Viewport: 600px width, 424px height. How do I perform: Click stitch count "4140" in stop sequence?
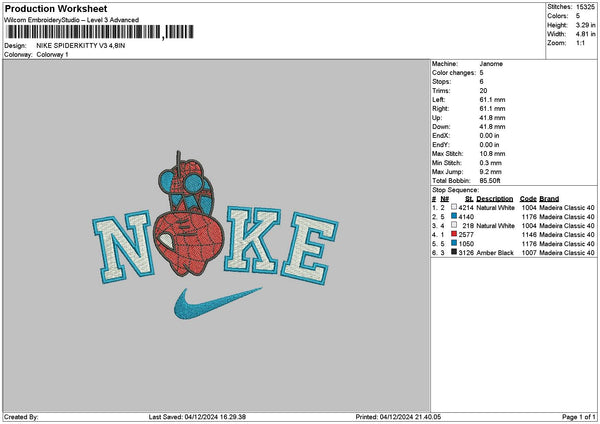pyautogui.click(x=466, y=217)
